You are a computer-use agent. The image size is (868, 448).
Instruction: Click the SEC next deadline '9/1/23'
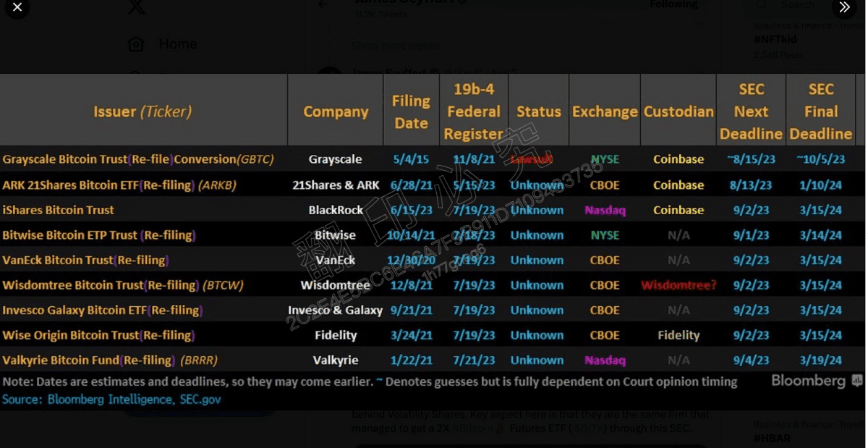(751, 235)
